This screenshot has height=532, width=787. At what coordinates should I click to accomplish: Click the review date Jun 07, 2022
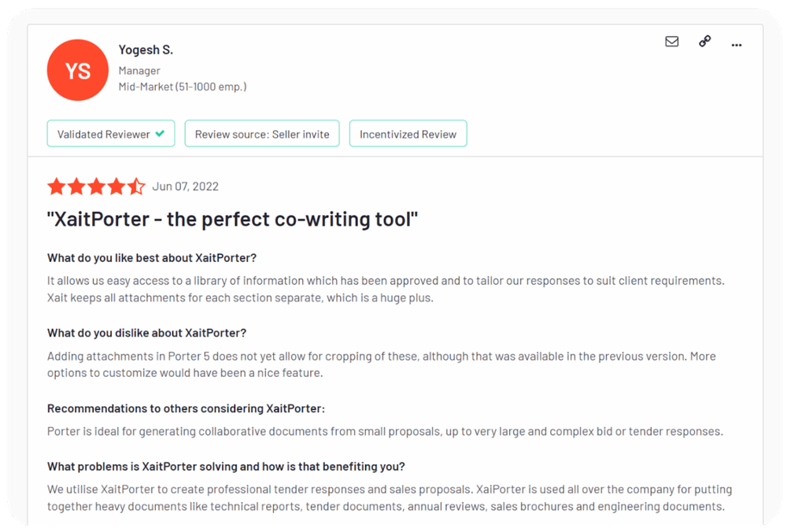click(x=185, y=187)
